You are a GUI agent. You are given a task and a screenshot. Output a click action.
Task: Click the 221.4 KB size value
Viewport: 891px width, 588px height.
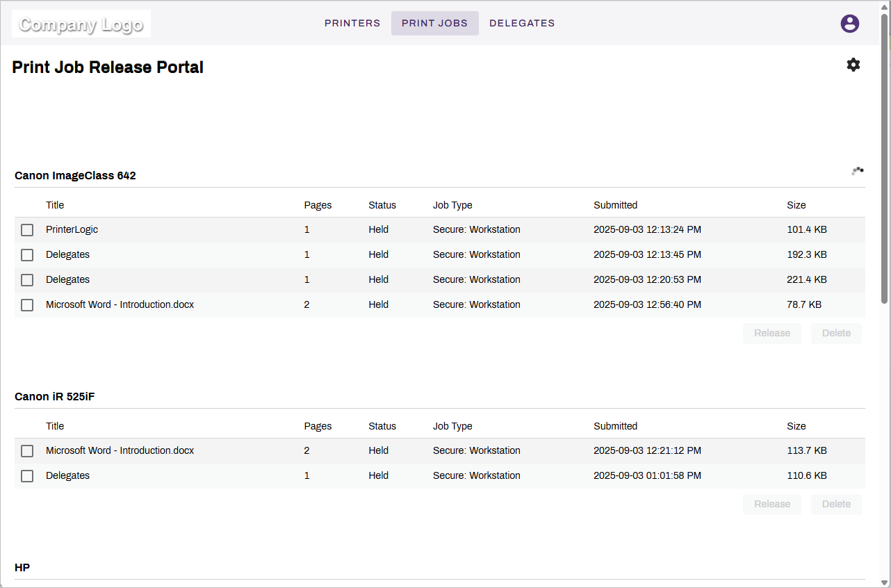807,279
